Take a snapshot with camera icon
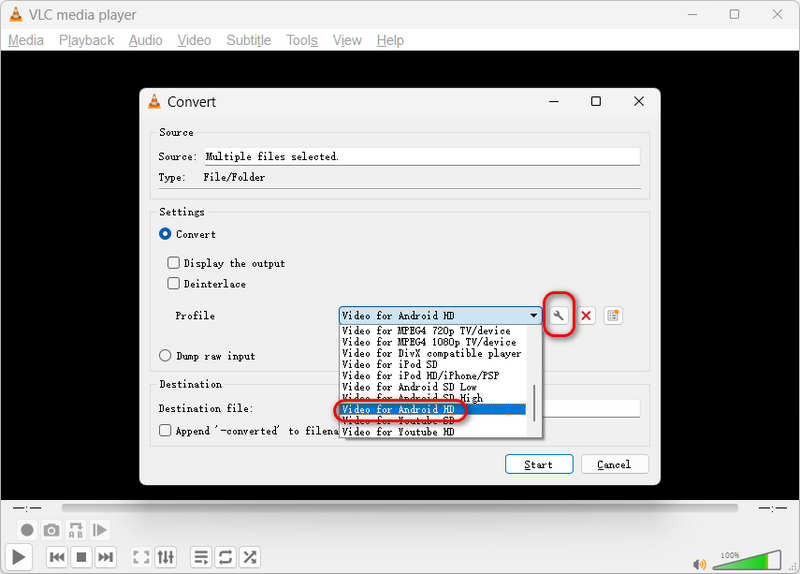The height and width of the screenshot is (574, 800). [51, 530]
